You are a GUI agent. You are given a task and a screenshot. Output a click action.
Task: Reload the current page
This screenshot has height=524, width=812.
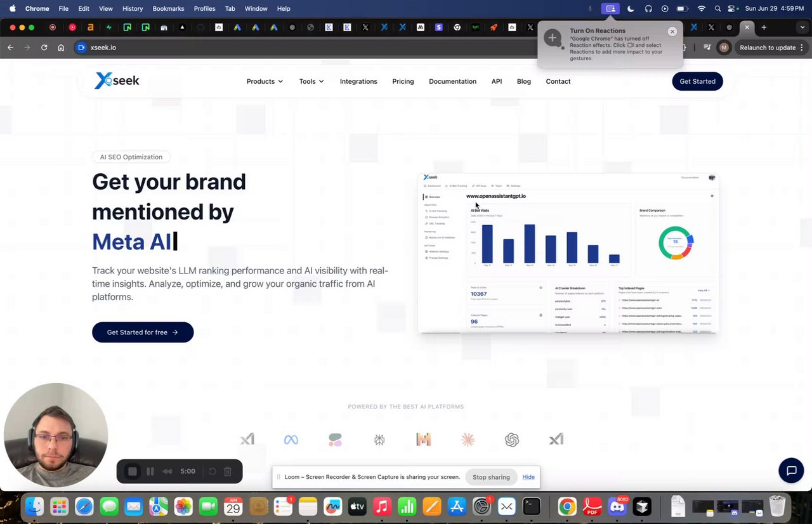44,48
